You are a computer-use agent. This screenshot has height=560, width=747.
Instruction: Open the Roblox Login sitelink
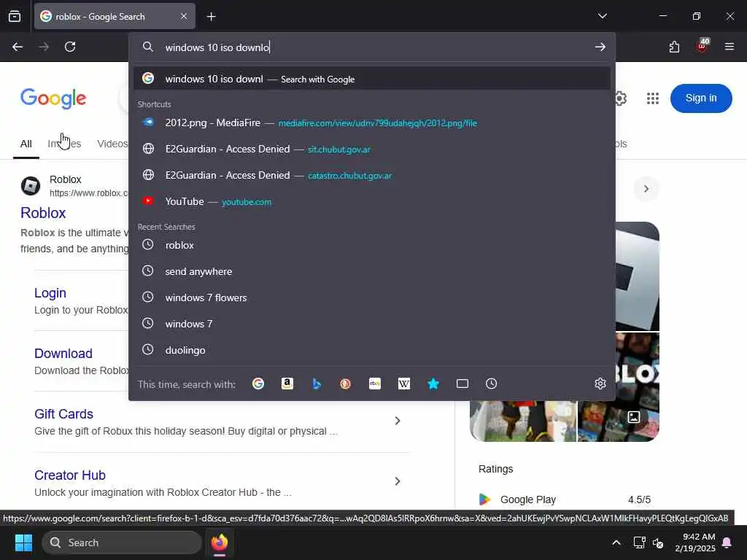[x=50, y=293]
